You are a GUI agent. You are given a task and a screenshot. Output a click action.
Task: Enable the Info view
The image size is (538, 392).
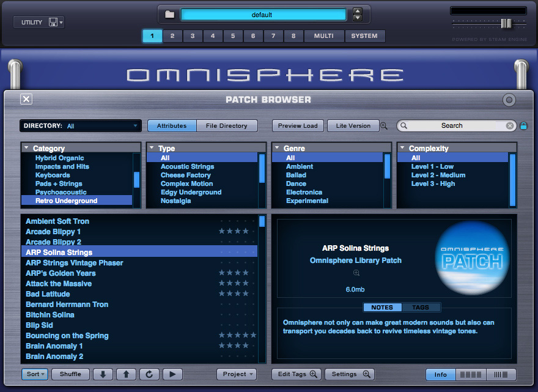point(441,374)
